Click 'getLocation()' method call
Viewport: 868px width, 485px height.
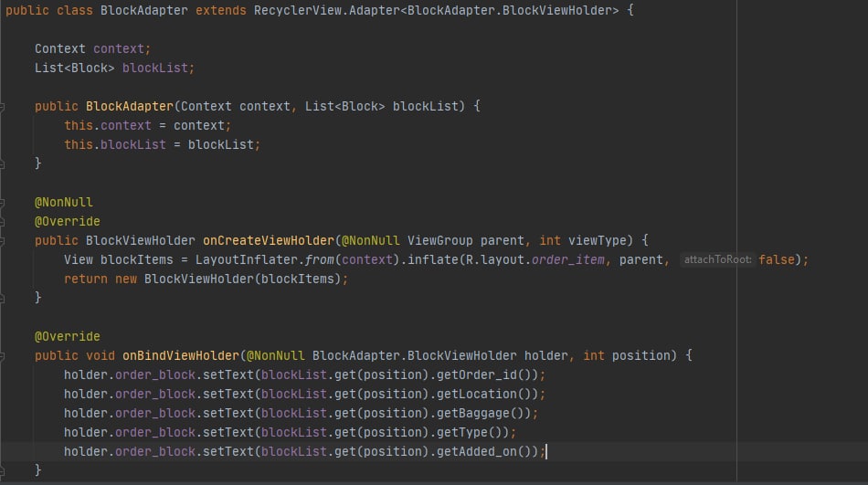484,395
